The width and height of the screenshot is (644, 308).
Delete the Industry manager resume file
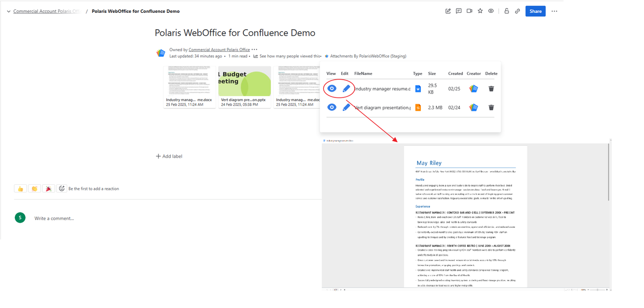click(x=491, y=88)
